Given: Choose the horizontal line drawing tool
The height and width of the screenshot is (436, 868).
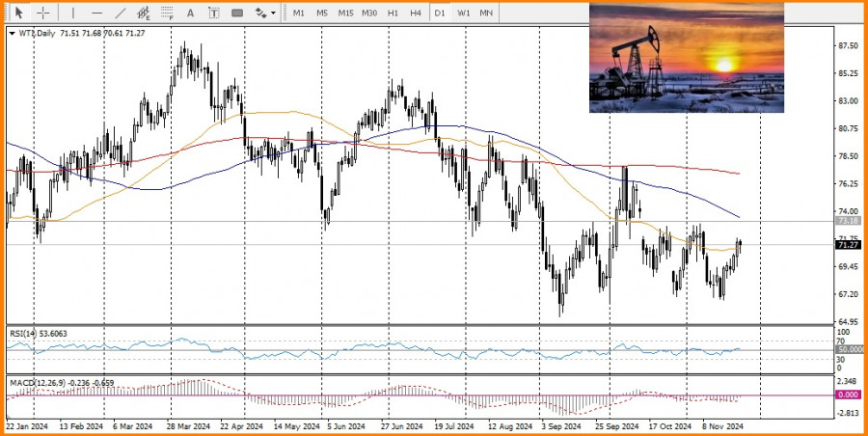Looking at the screenshot, I should pyautogui.click(x=96, y=13).
